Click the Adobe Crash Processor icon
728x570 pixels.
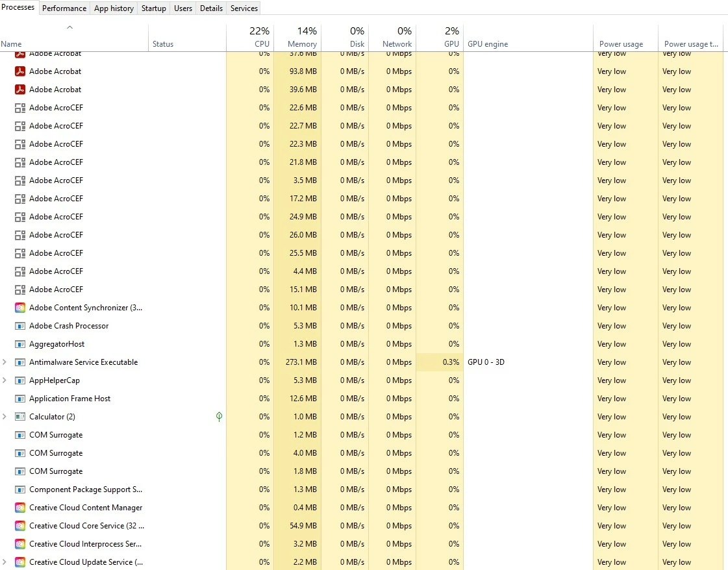click(x=20, y=326)
